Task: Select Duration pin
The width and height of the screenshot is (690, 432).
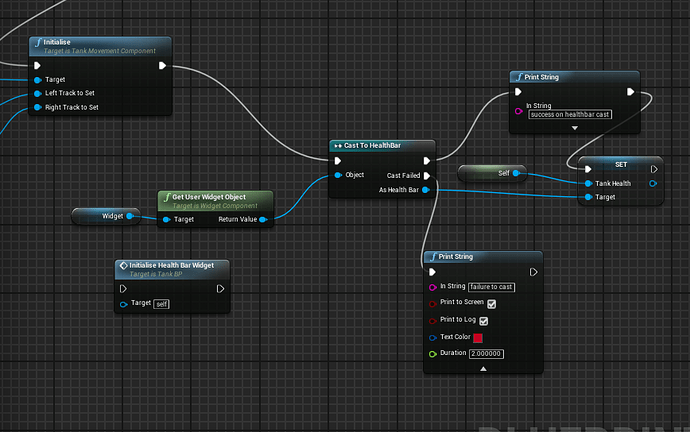Action: pos(433,354)
